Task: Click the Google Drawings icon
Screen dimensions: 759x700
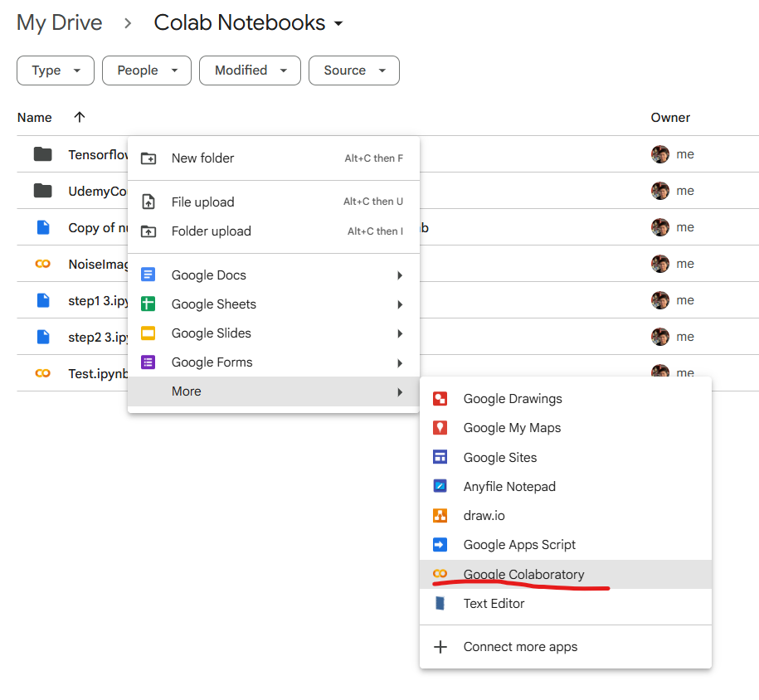Action: click(x=440, y=399)
